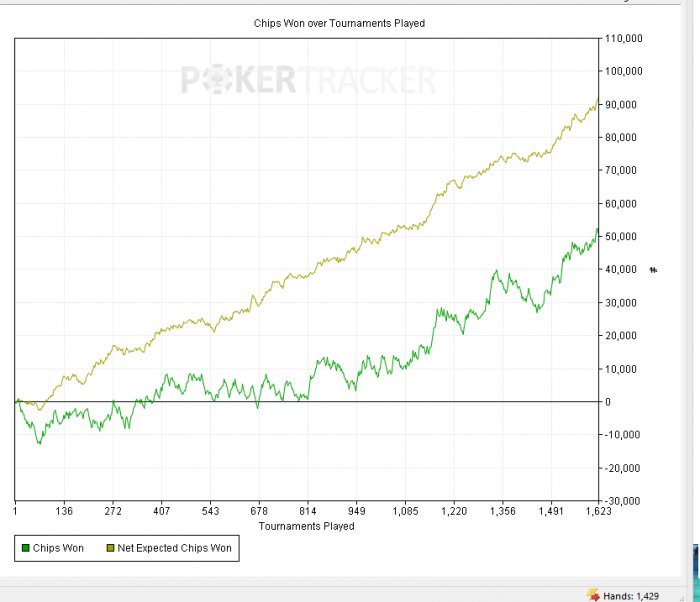Click the 10,000 y-axis label
The width and height of the screenshot is (700, 602).
[621, 369]
